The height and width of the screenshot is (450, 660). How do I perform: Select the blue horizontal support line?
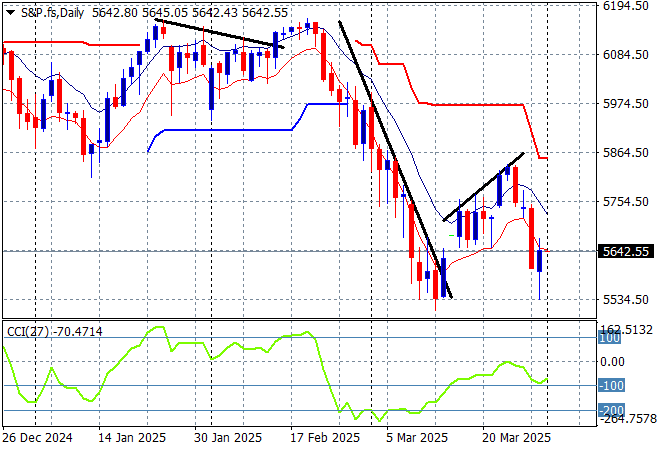point(227,130)
